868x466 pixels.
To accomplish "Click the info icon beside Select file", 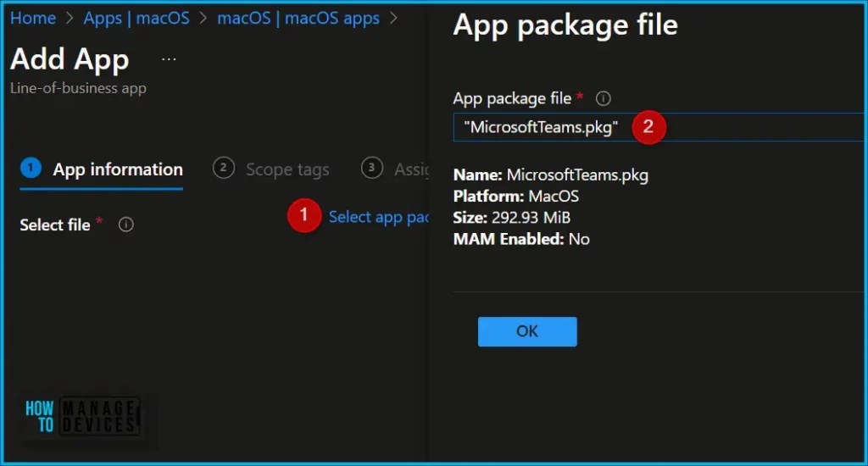I will (x=126, y=225).
